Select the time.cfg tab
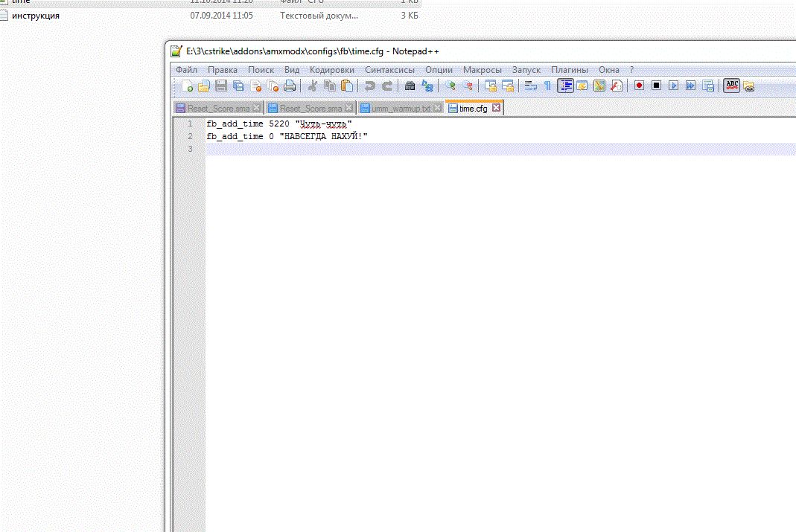Screen dimensions: 796x532 pos(473,108)
